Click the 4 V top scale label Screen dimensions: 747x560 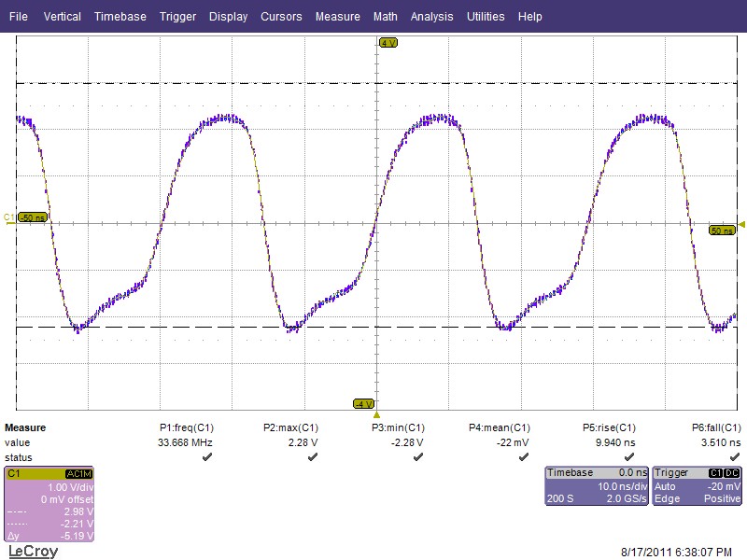[x=388, y=43]
